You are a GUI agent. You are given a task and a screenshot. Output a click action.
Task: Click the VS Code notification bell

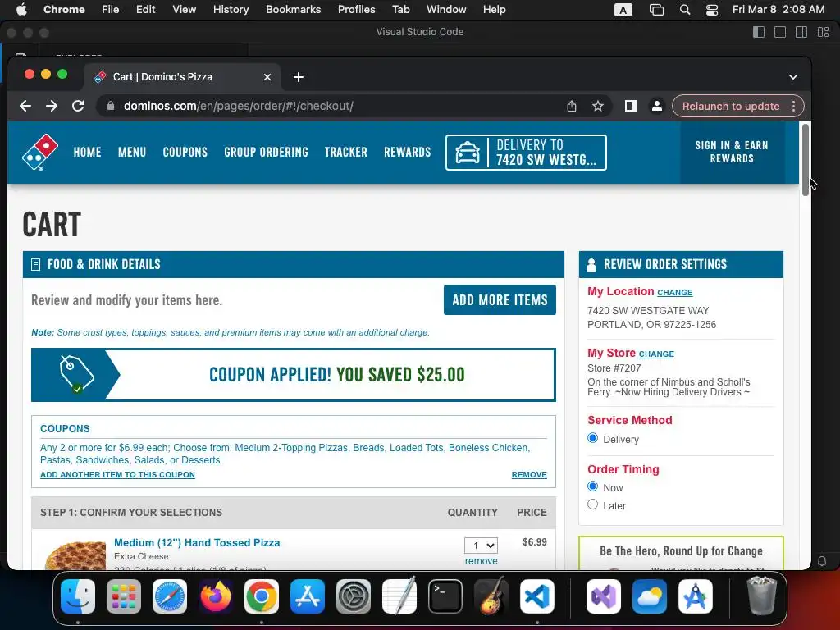coord(822,561)
